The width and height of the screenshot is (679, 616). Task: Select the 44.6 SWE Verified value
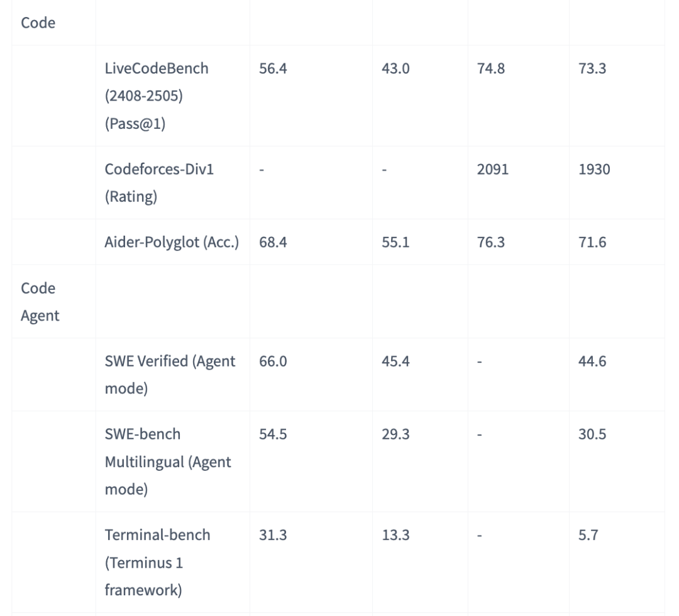click(x=592, y=361)
